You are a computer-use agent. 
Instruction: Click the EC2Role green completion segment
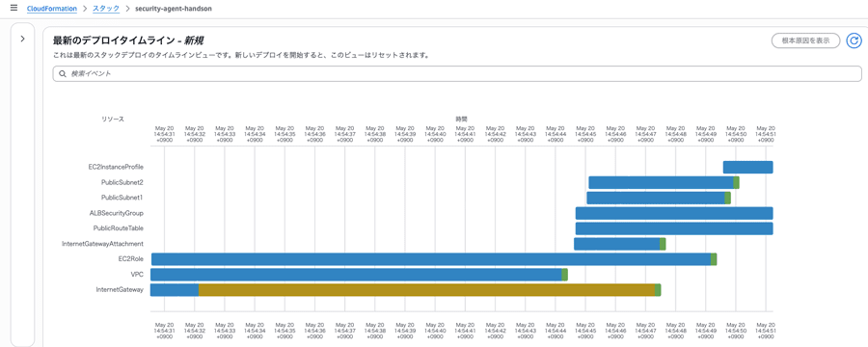point(714,259)
